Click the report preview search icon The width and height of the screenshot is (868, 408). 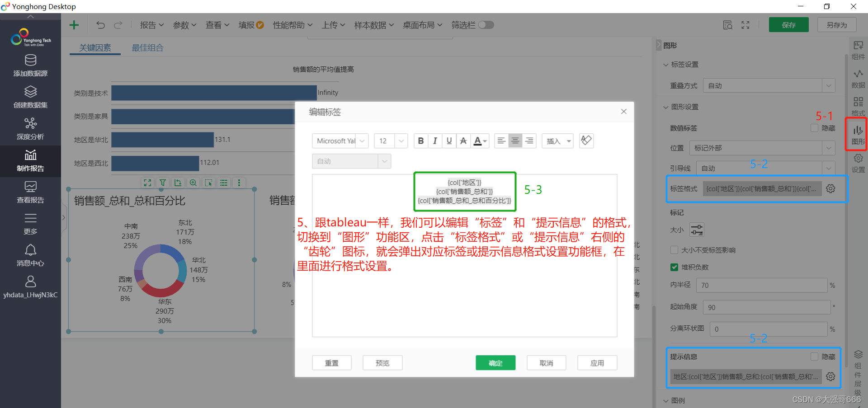point(727,25)
